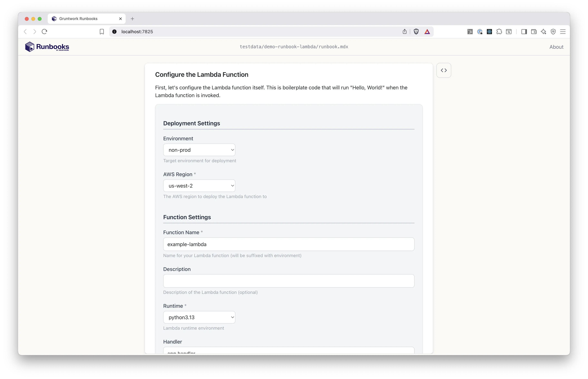This screenshot has height=379, width=588.
Task: Click the empty Description input field
Action: (x=289, y=281)
